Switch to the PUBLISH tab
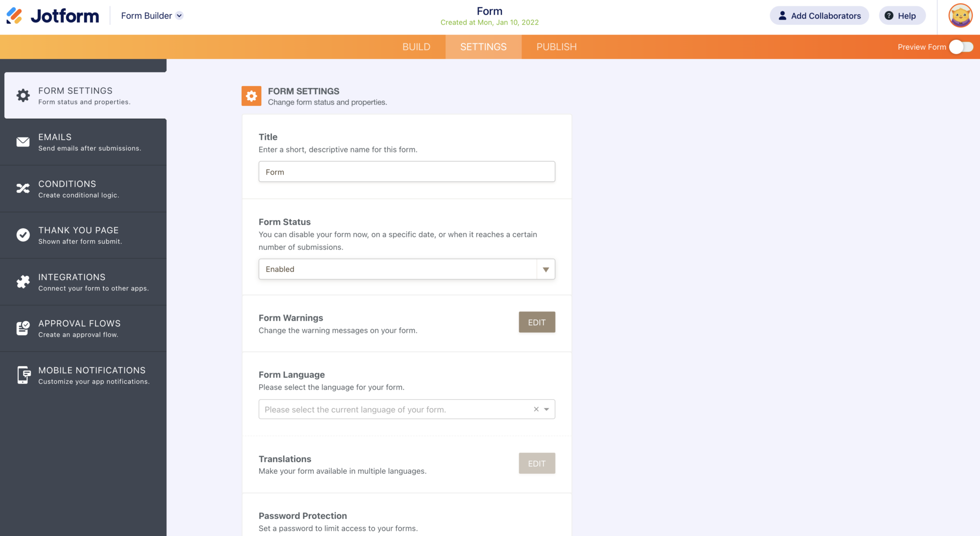The width and height of the screenshot is (980, 536). [556, 46]
